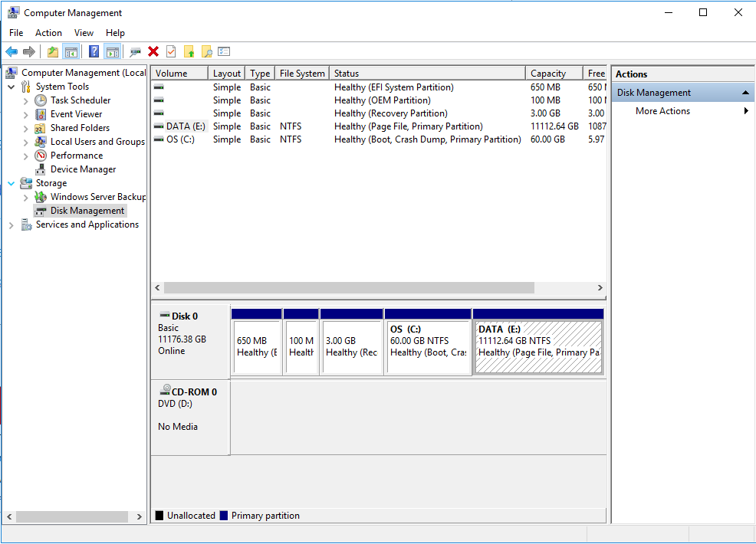This screenshot has width=756, height=544.
Task: Click the checklist settings toolbar icon
Action: pyautogui.click(x=224, y=51)
